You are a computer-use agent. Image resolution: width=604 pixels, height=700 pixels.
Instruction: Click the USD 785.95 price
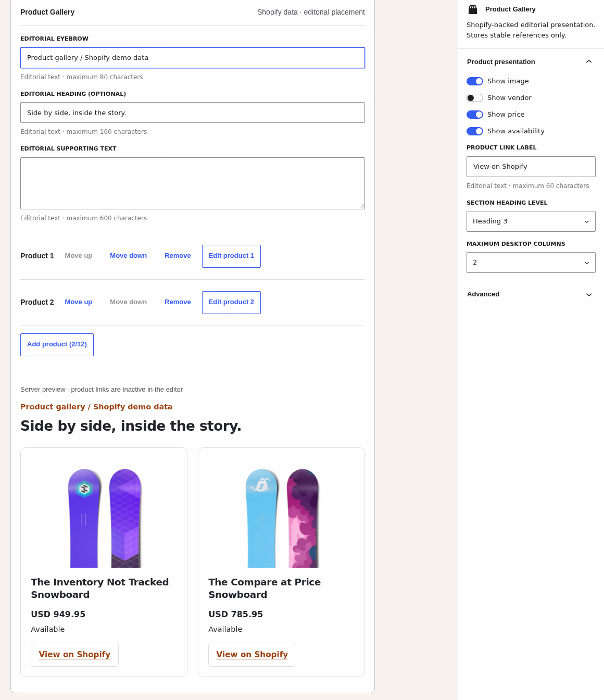235,615
